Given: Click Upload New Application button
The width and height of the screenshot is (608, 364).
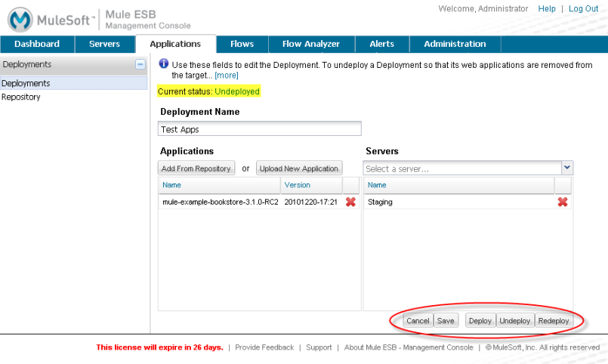Looking at the screenshot, I should point(299,168).
